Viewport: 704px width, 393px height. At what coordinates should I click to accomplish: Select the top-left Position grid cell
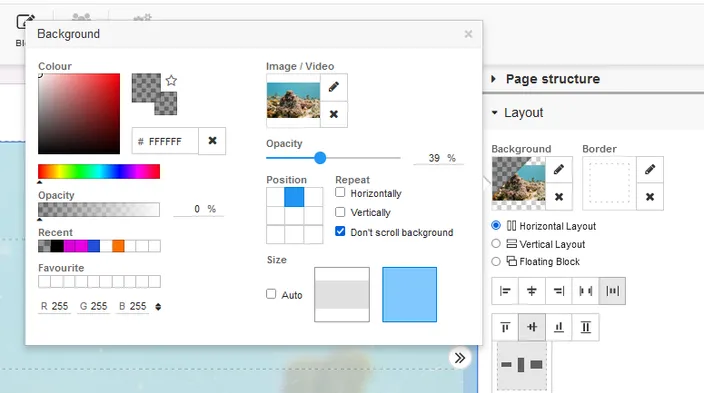275,197
